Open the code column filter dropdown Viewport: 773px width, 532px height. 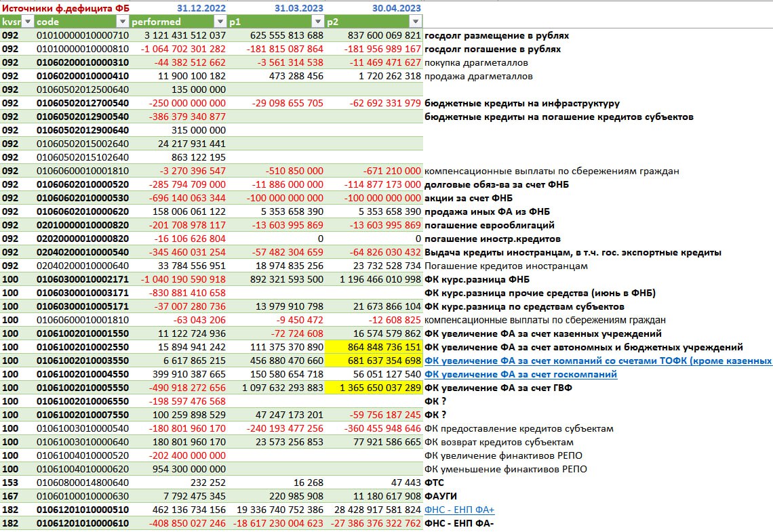coord(122,22)
